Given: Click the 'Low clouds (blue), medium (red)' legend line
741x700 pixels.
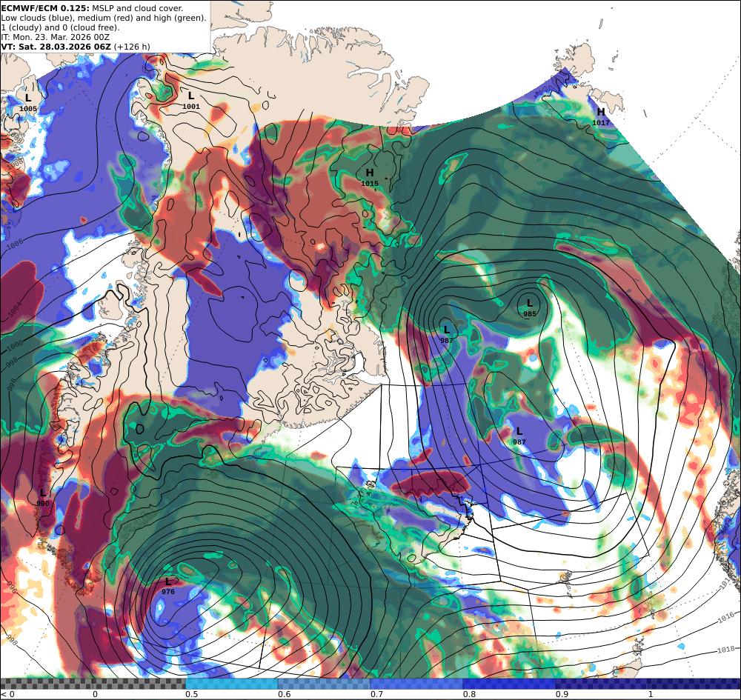Looking at the screenshot, I should point(104,18).
